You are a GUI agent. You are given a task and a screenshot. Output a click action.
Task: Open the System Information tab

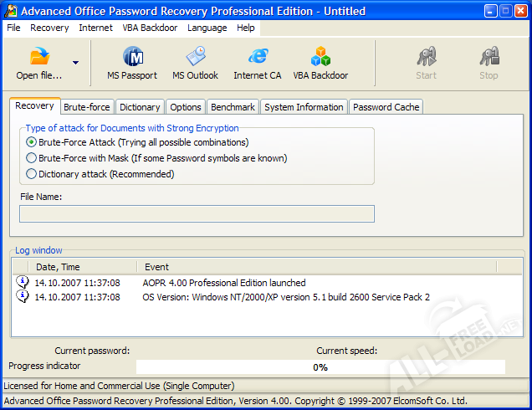(x=304, y=107)
